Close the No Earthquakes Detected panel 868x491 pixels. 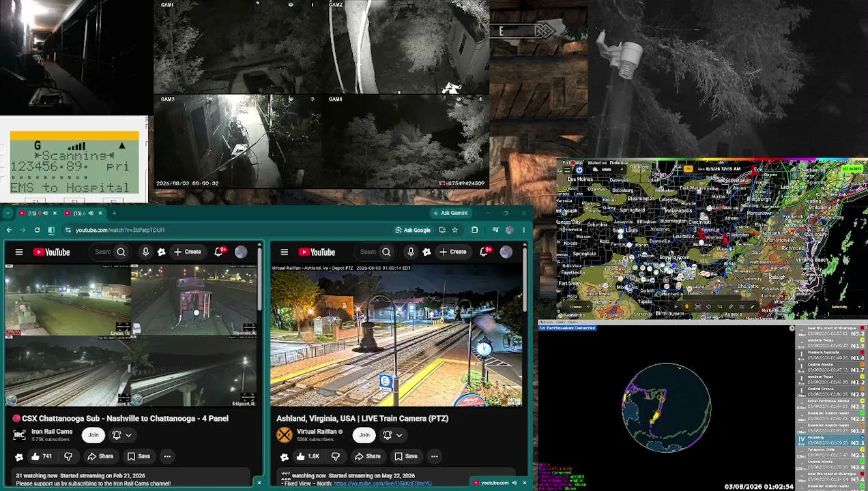tap(792, 329)
